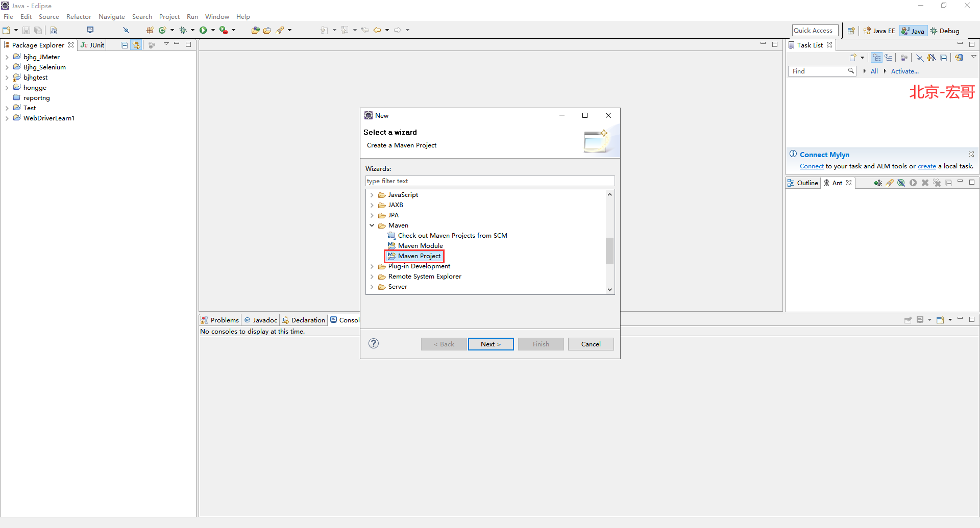
Task: Open the Refactor menu
Action: (x=79, y=17)
